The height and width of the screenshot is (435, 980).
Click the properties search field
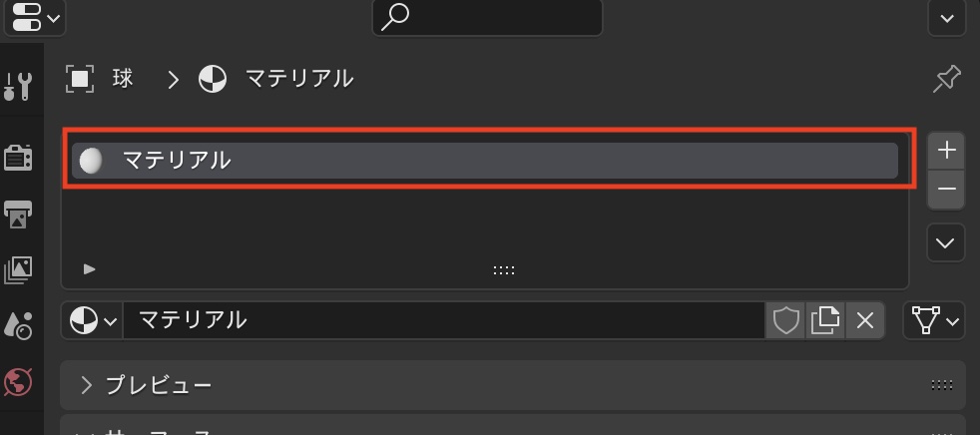487,17
